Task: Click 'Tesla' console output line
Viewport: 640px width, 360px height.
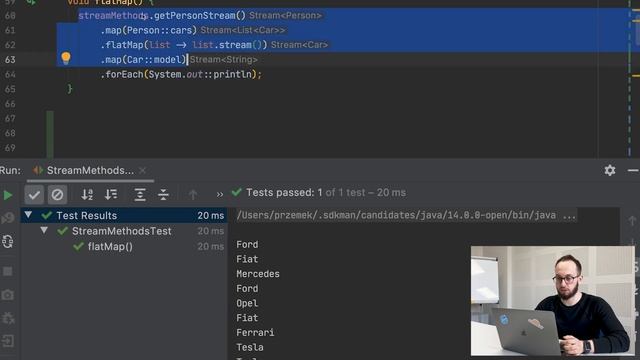Action: (250, 347)
